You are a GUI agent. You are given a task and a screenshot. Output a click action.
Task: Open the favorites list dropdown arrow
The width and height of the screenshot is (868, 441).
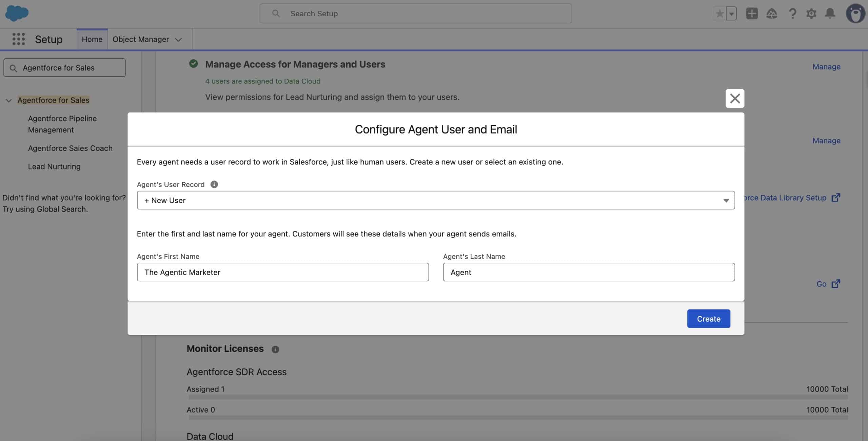(732, 14)
